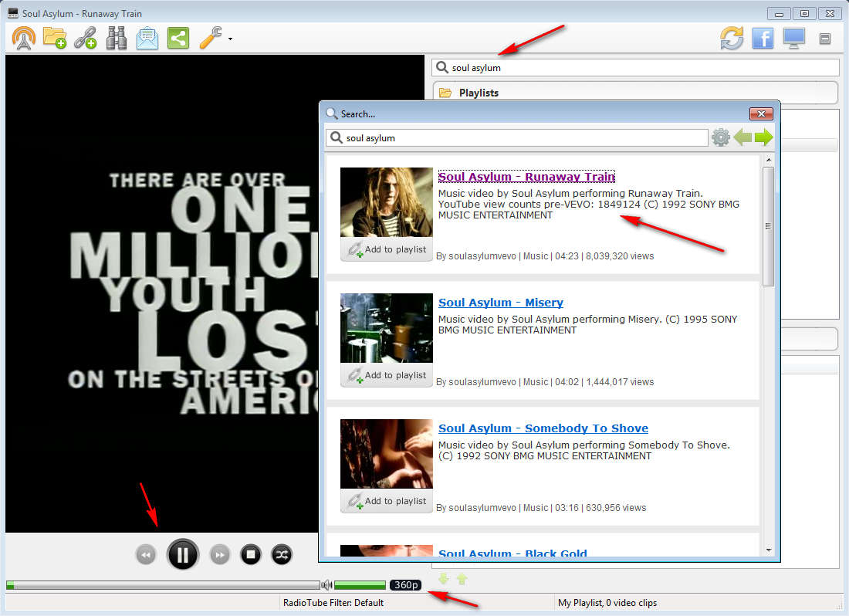The width and height of the screenshot is (849, 616).
Task: Click the green volume level slider
Action: pos(360,585)
